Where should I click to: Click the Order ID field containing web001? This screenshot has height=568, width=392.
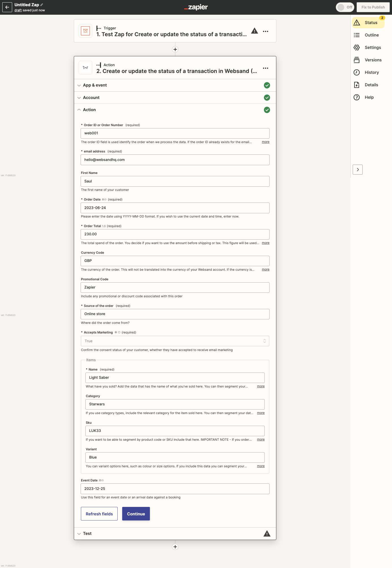[x=175, y=133]
